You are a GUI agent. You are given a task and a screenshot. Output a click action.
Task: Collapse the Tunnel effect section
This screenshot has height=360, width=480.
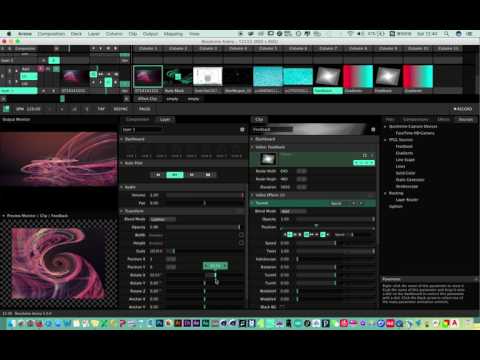click(253, 203)
